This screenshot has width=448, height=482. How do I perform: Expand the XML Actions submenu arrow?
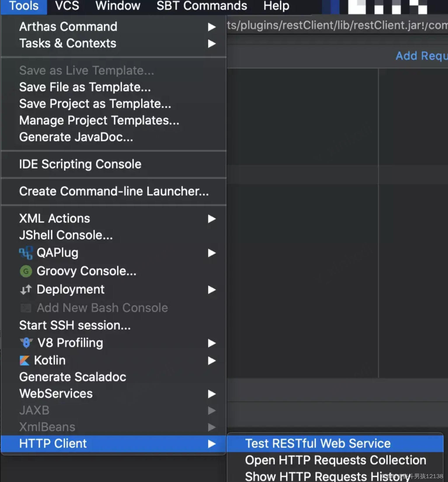[212, 219]
